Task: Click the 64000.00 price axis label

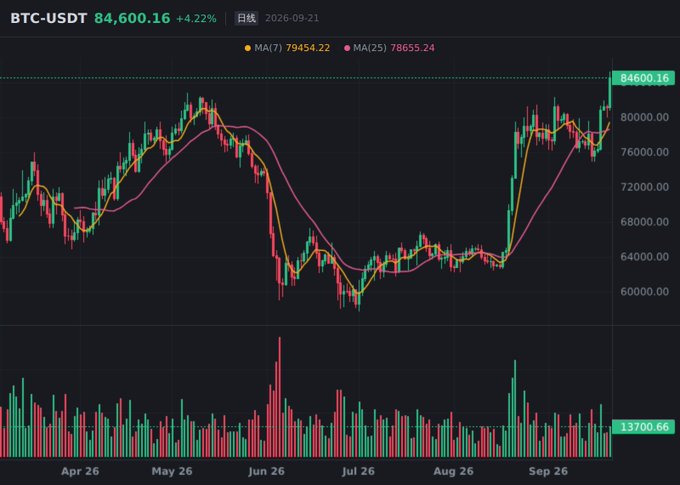Action: (644, 257)
